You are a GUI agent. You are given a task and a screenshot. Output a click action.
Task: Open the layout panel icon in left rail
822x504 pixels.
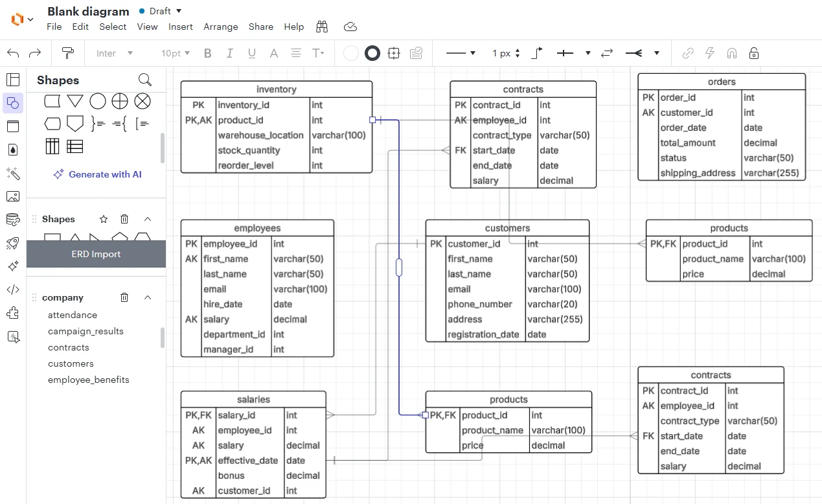coord(13,80)
